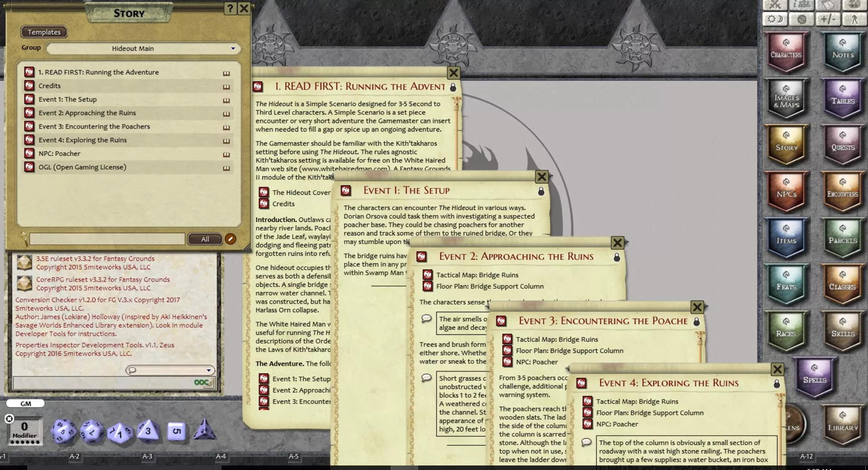Click the Templates button in Story window

point(44,32)
